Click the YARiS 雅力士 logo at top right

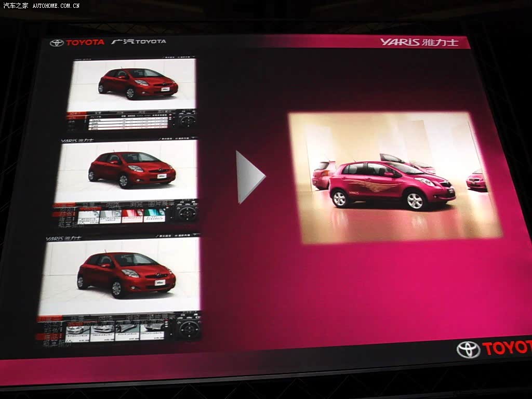click(x=419, y=42)
